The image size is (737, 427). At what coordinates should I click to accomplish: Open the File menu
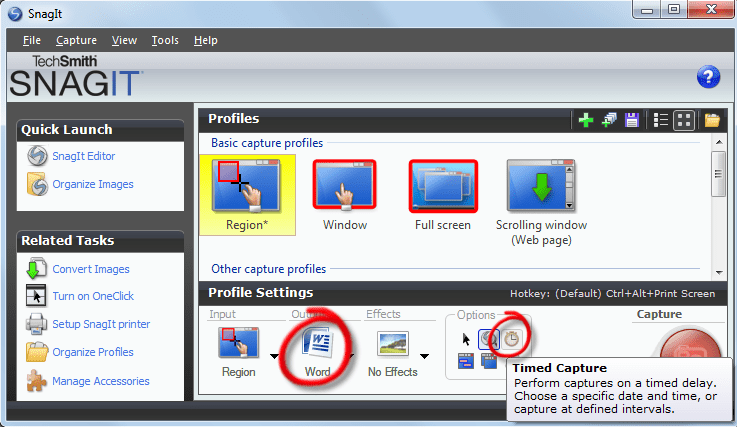[x=31, y=40]
